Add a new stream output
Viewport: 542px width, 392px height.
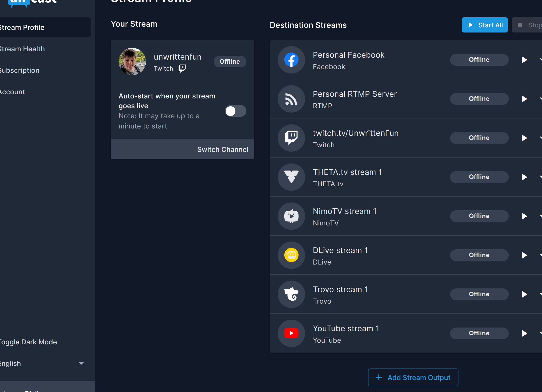click(413, 378)
